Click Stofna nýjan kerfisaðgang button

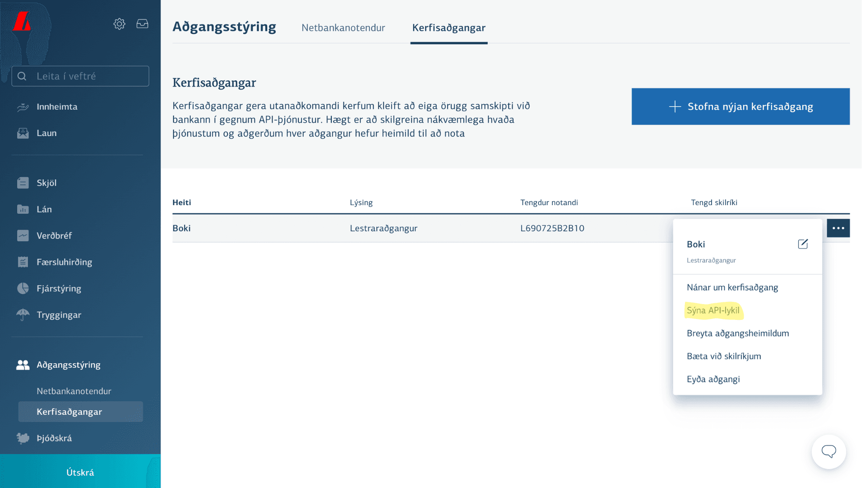(741, 107)
